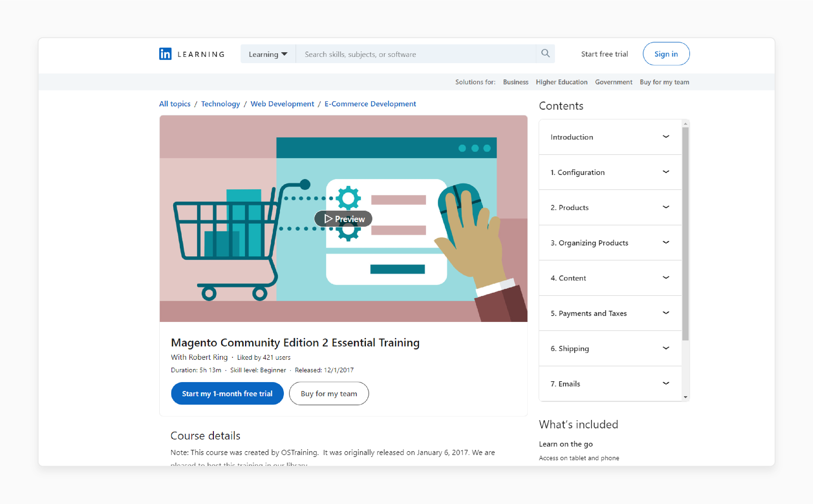Expand the 4. Content section
This screenshot has height=504, width=813.
click(x=610, y=278)
